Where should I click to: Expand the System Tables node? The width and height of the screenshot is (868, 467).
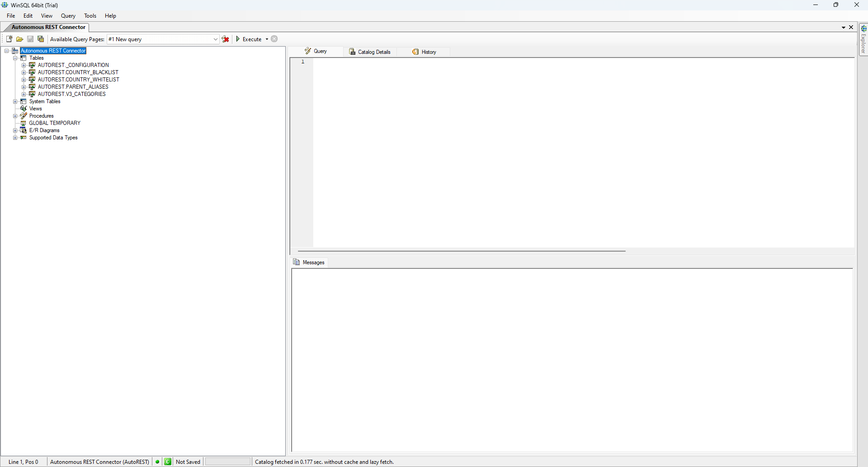click(15, 101)
